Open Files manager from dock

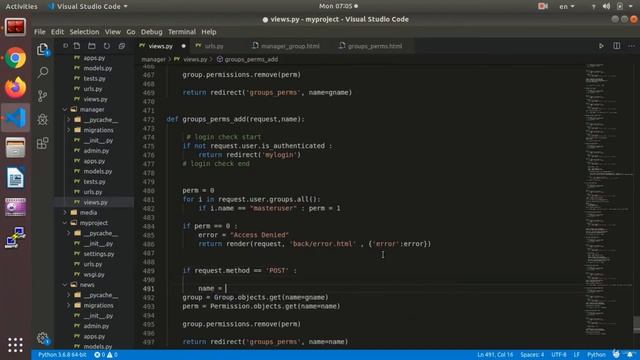[x=16, y=148]
